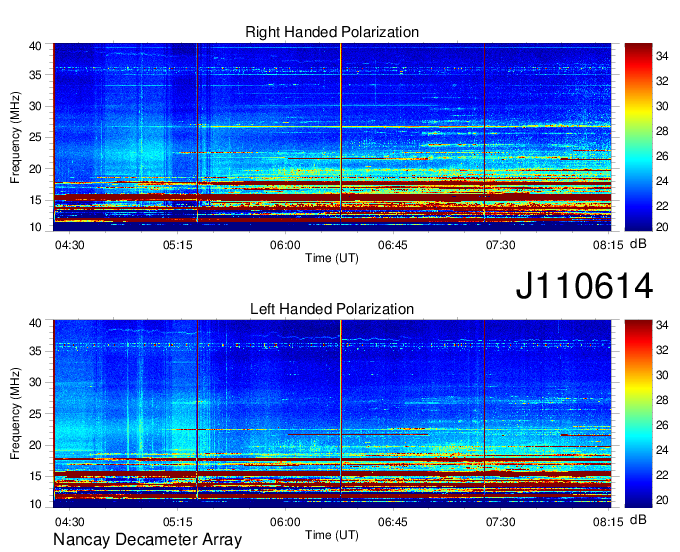Click the 26 dB value on Right Handed colorbar

tap(662, 156)
